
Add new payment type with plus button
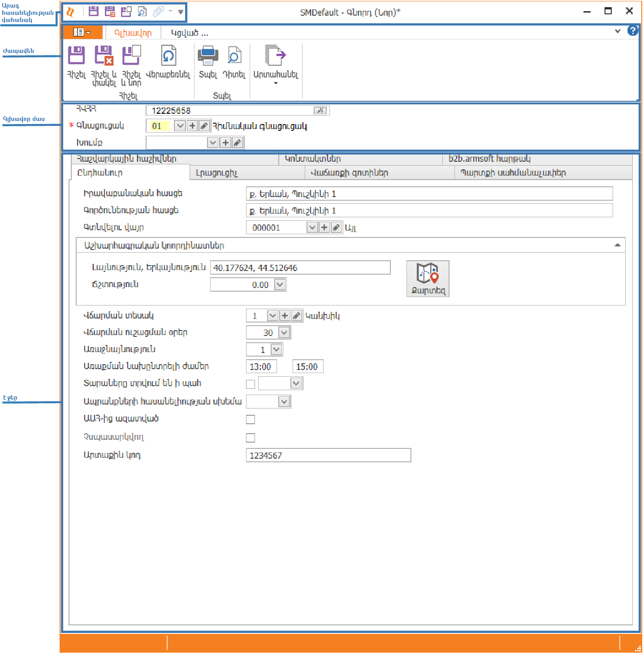285,316
